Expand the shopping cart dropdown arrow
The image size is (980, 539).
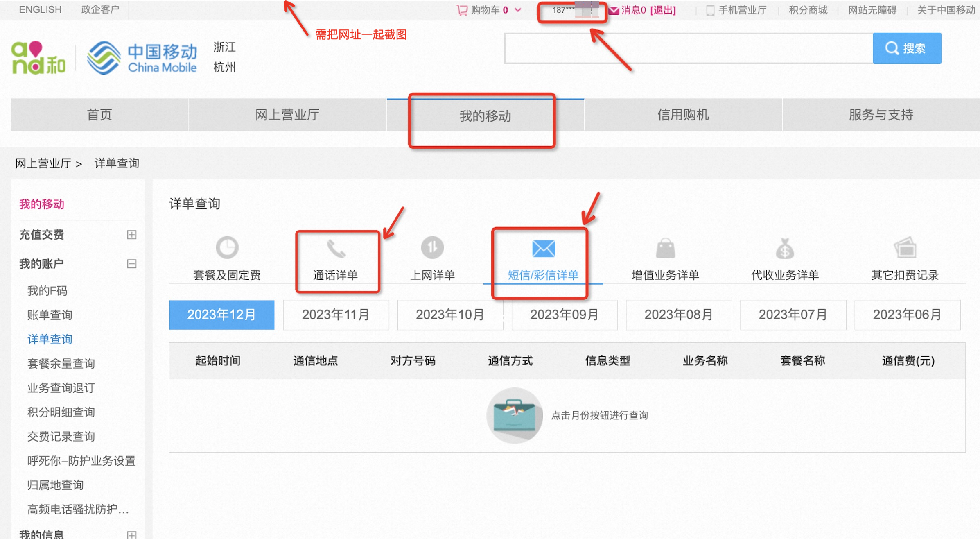coord(518,10)
